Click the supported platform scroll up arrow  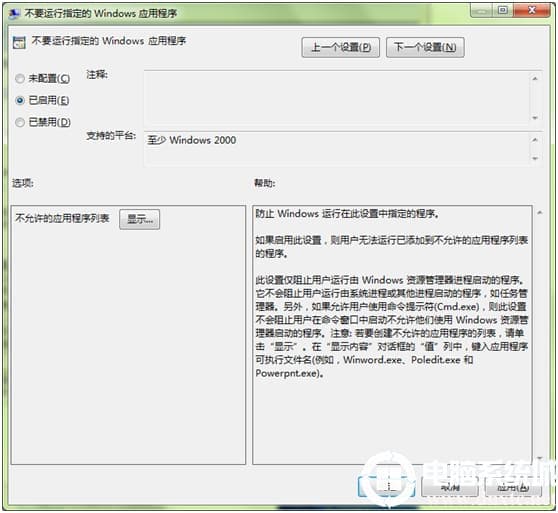click(x=535, y=140)
